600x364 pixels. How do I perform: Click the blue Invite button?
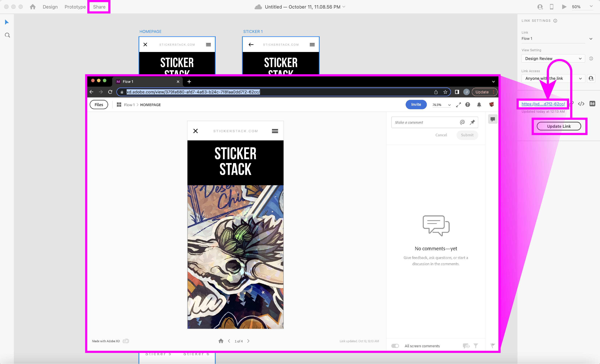point(416,105)
